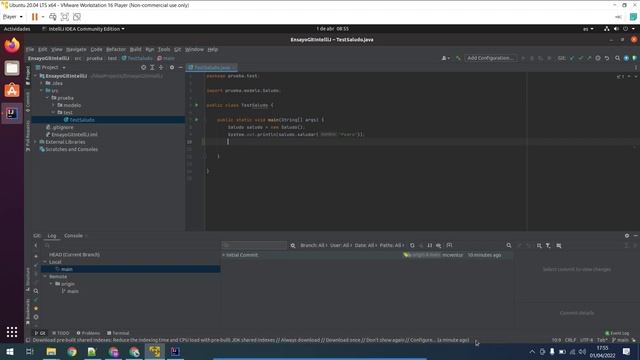This screenshot has width=640, height=360.
Task: Click Actividades in the Ubuntu top bar
Action: click(17, 29)
